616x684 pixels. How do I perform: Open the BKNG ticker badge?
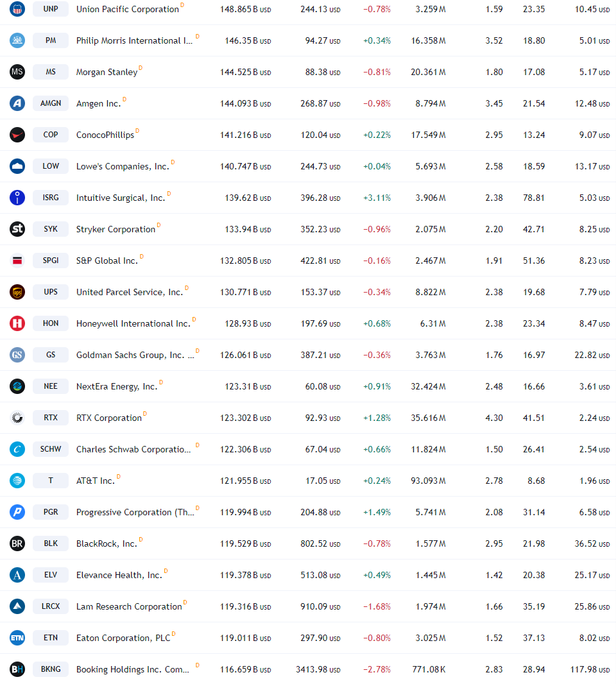click(51, 669)
